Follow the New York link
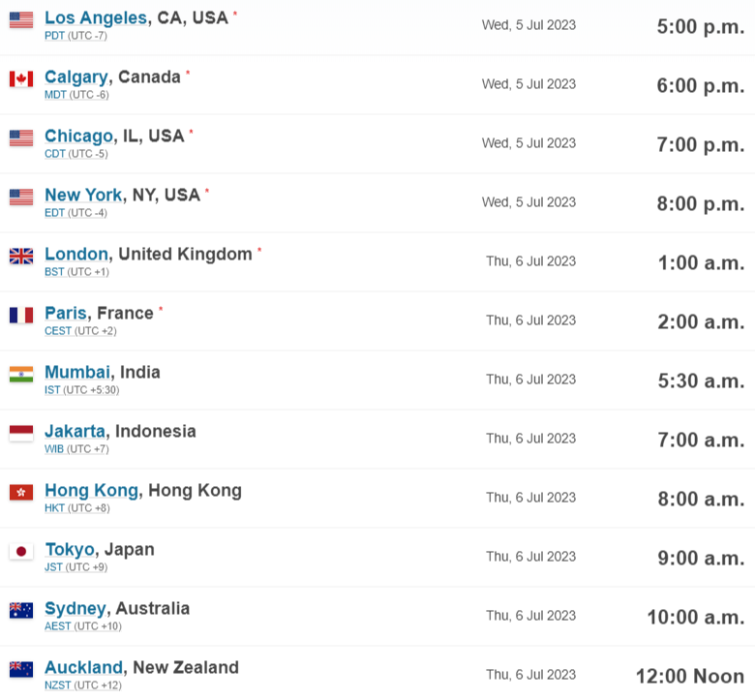The image size is (755, 700). click(x=83, y=195)
